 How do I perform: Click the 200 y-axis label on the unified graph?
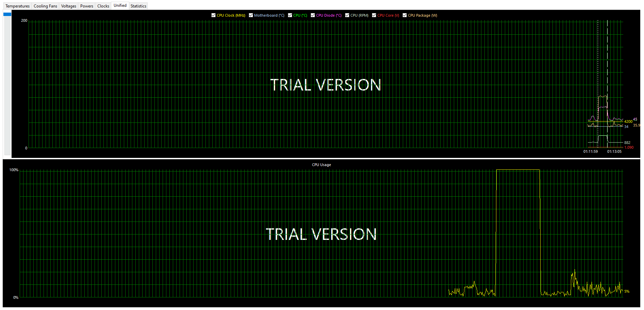(x=24, y=20)
